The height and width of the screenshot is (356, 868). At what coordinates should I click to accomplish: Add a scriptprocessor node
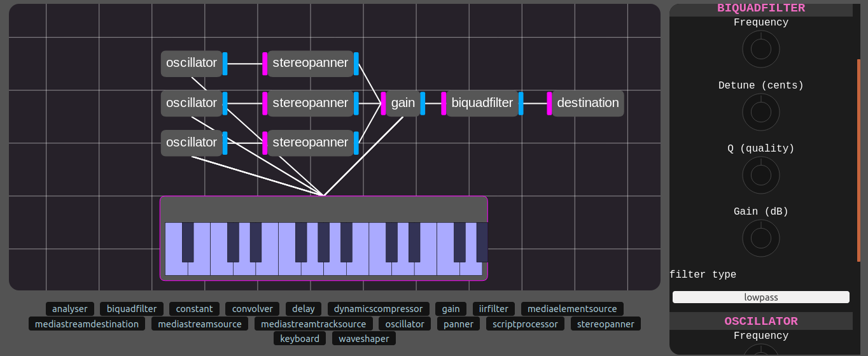point(525,324)
